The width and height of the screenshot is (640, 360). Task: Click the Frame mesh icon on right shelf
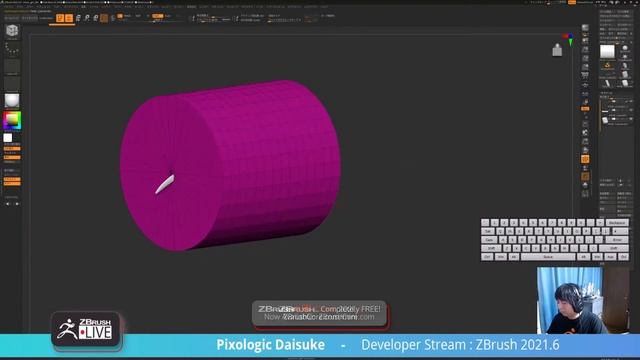pos(585,124)
